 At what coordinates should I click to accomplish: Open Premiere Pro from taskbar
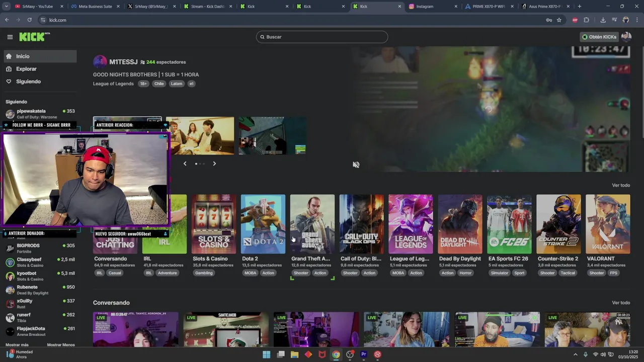coord(364,354)
